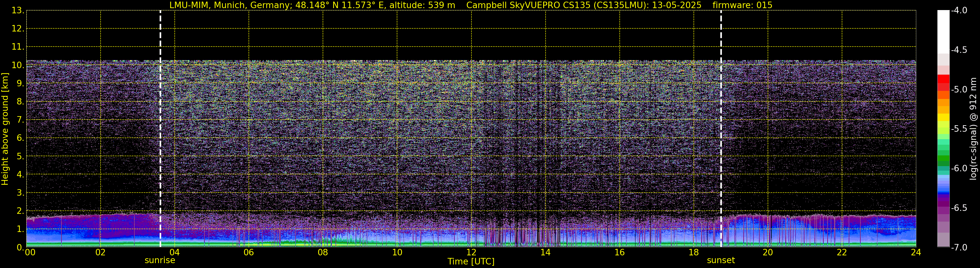Click the x-axis tick label '04'

[174, 252]
